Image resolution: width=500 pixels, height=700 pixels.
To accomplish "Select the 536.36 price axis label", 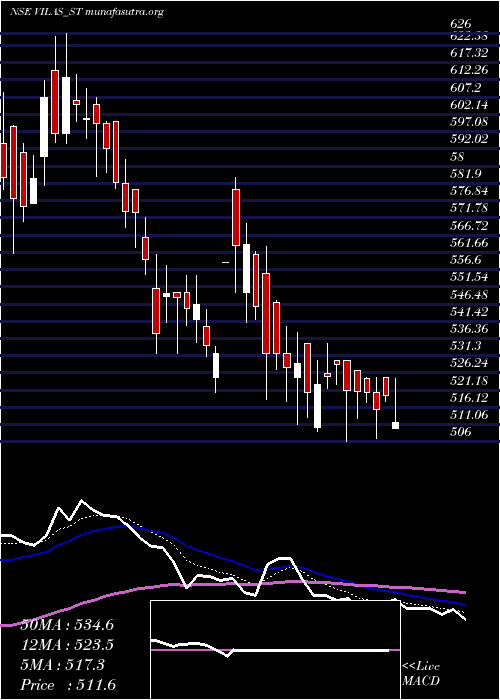I will [x=469, y=329].
